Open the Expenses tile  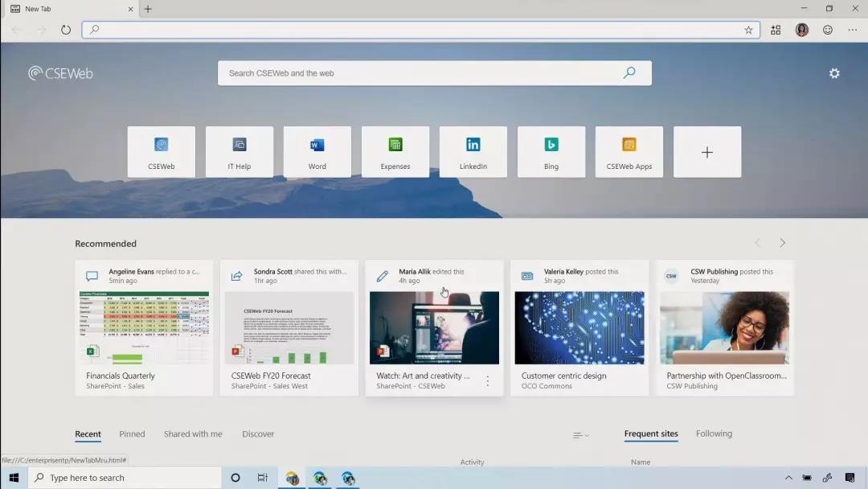395,152
